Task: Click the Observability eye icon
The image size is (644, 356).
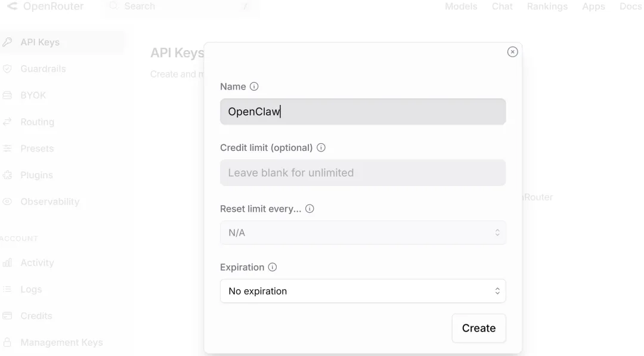Action: (8, 202)
